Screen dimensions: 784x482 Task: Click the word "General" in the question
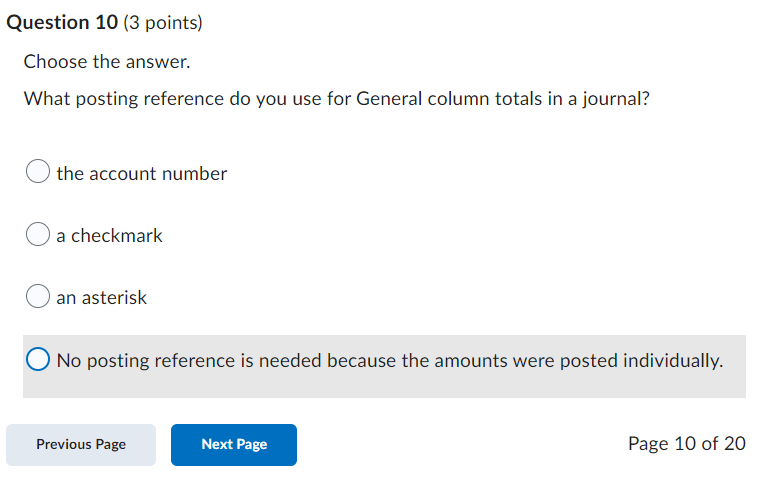pos(388,99)
